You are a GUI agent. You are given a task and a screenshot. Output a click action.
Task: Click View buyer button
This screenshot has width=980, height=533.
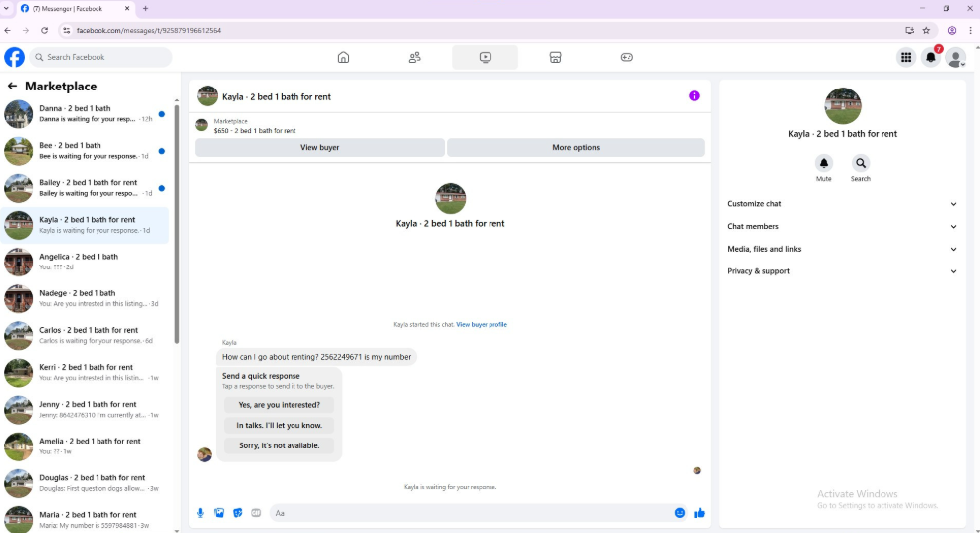point(319,147)
